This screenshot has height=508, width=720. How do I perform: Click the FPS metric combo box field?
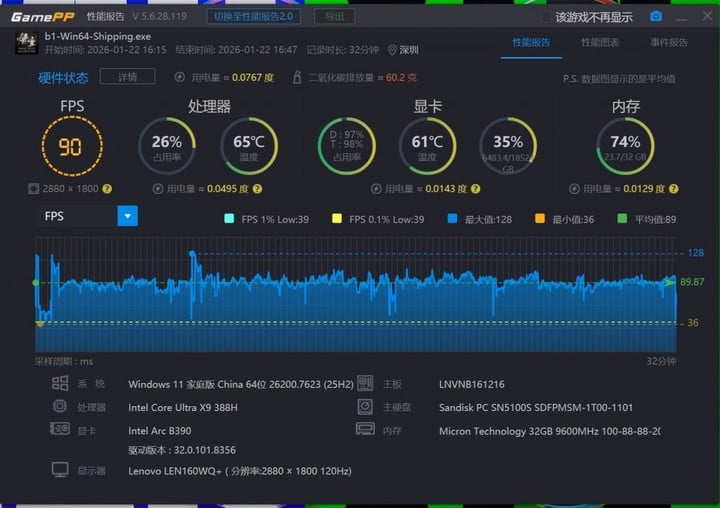(x=76, y=216)
